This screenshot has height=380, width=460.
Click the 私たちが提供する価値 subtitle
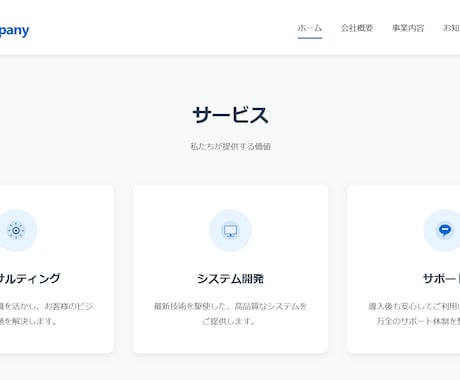pos(230,146)
